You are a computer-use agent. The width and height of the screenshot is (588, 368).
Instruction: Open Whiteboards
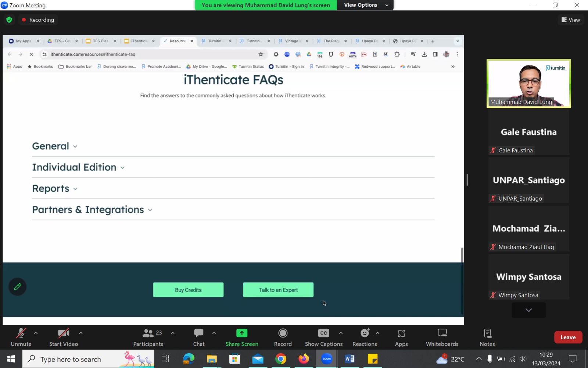(x=442, y=337)
